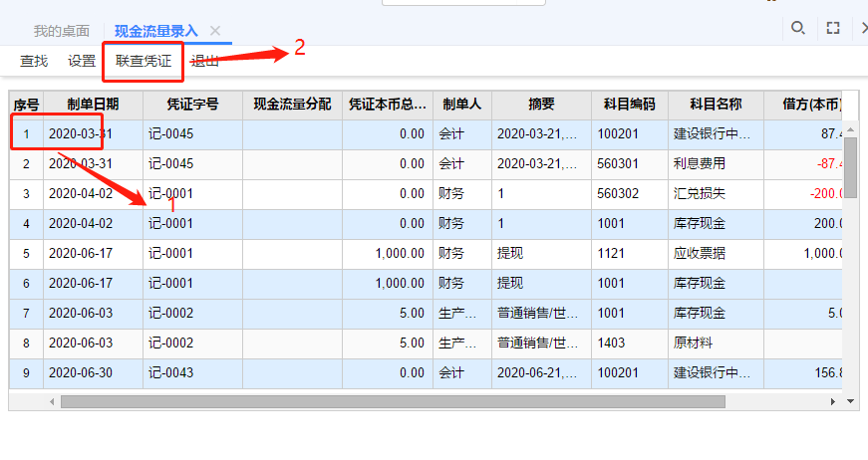Click 查找 in the toolbar
Viewport: 868px width, 460px height.
point(34,61)
